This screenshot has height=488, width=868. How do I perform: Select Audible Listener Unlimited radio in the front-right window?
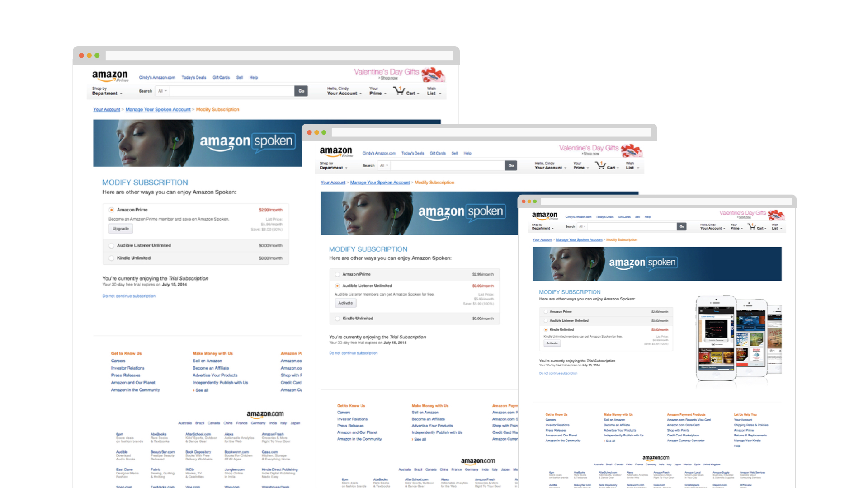click(x=546, y=321)
